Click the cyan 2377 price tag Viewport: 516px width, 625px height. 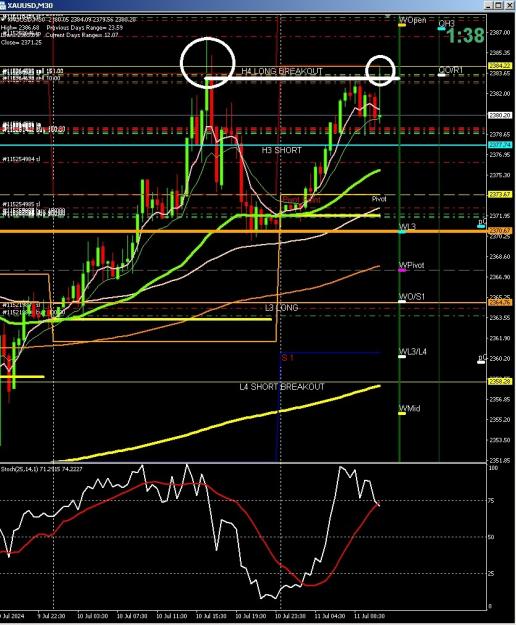pos(500,145)
